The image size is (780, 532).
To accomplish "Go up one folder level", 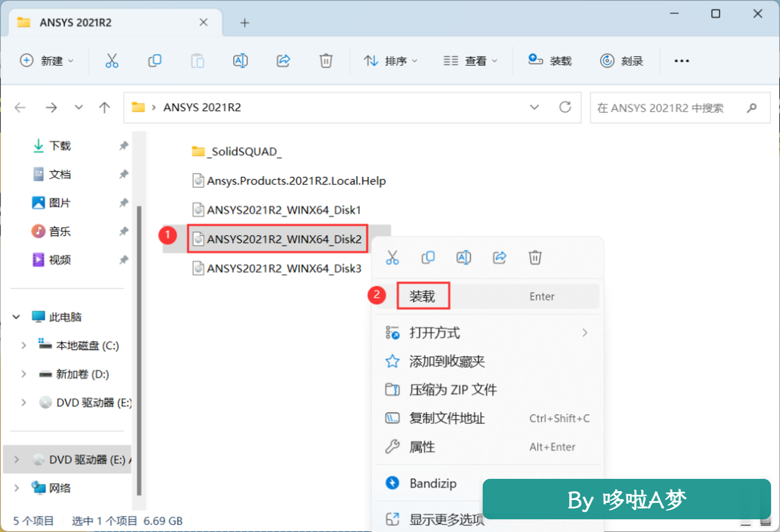I will [104, 108].
